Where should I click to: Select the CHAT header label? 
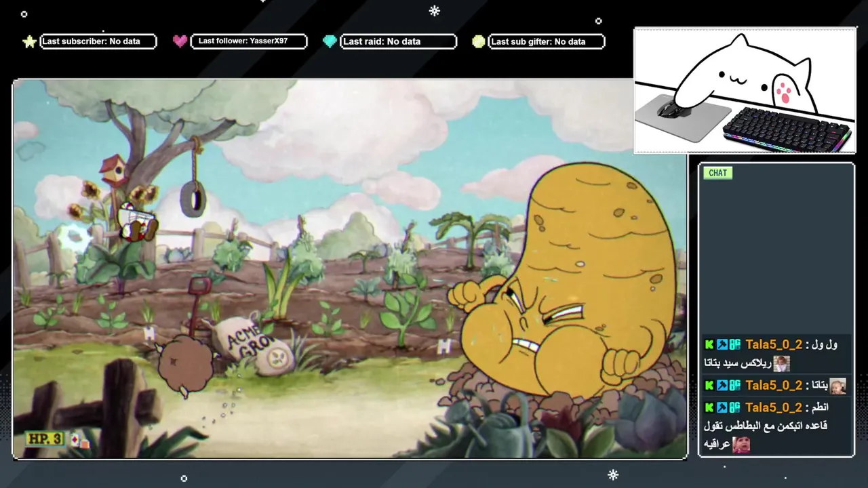pos(717,173)
